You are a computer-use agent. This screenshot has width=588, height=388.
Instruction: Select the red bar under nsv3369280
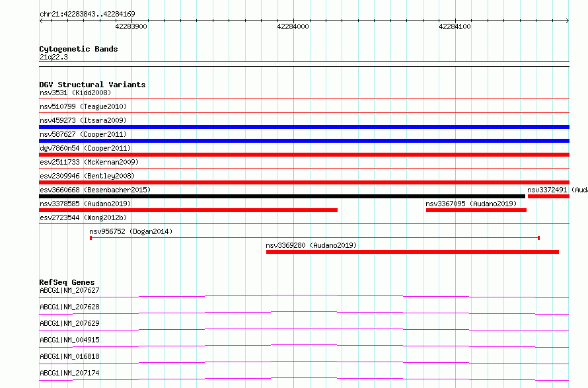point(412,252)
